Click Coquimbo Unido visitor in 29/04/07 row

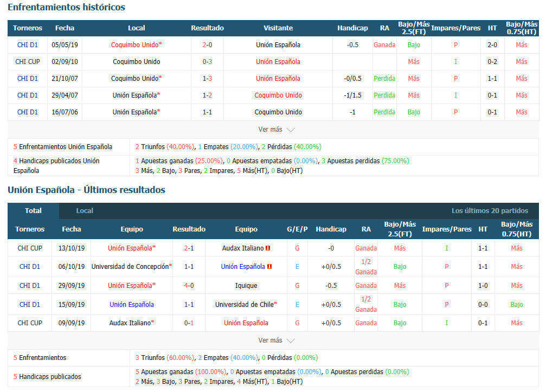278,95
